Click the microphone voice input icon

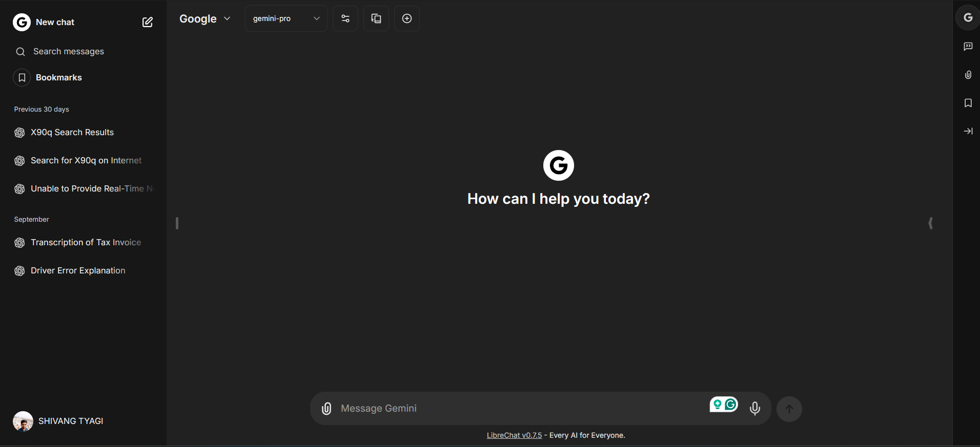tap(755, 408)
